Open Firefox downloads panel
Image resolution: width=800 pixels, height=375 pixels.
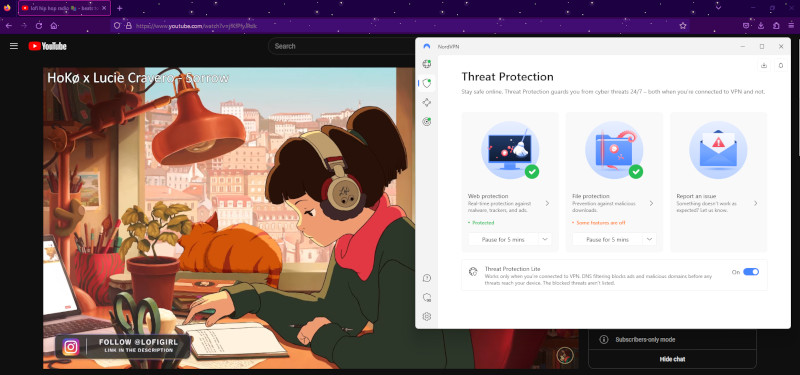point(761,26)
